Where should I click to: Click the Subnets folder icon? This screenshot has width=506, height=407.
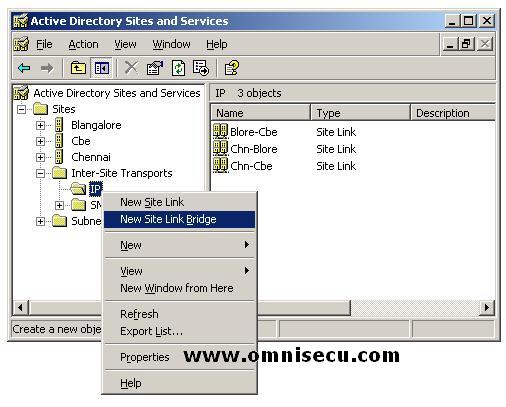(60, 221)
